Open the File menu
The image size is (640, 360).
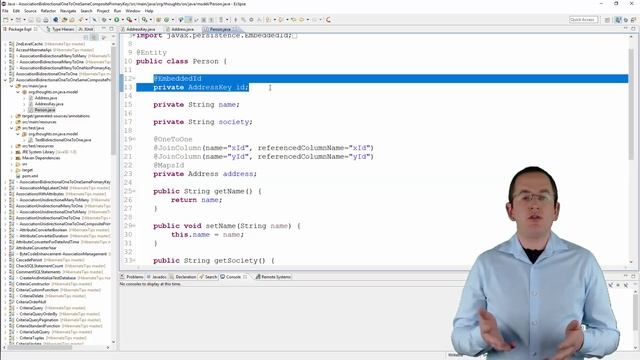[x=5, y=11]
